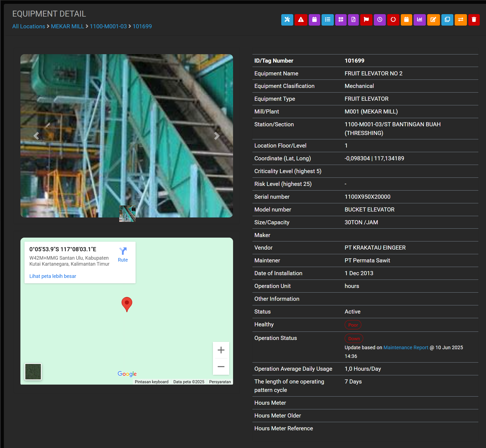Viewport: 486px width, 448px height.
Task: Open the purple clock history icon
Action: [x=380, y=20]
